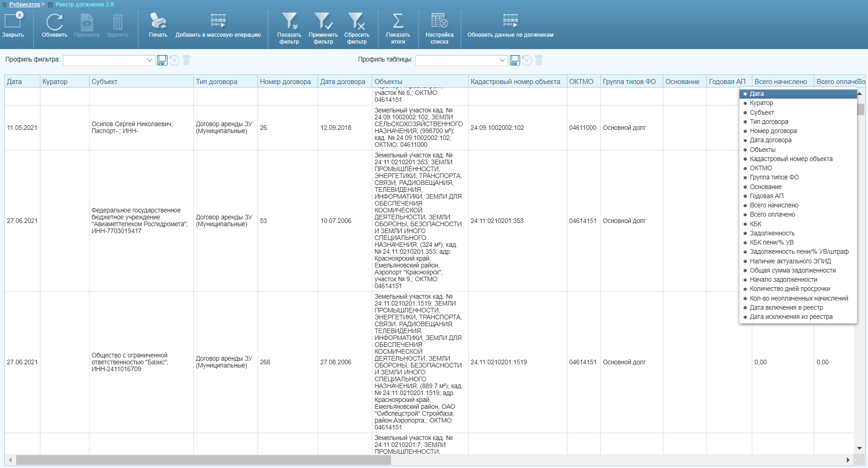Screen dimensions: 868x468
Task: Select Дата договора in column list
Action: coord(798,140)
